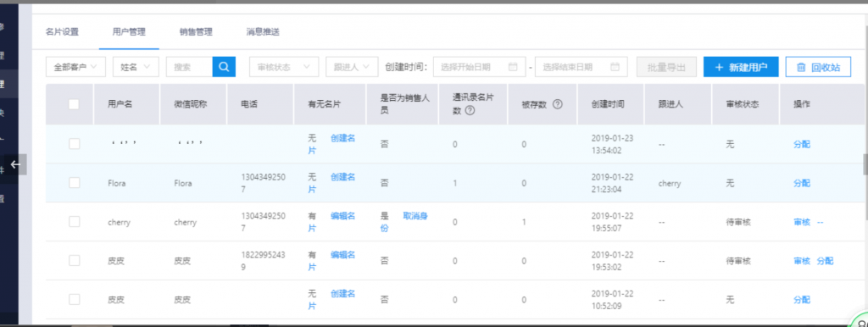Screen dimensions: 868x327
Task: Expand the 审核状态 filter dropdown
Action: [x=284, y=67]
